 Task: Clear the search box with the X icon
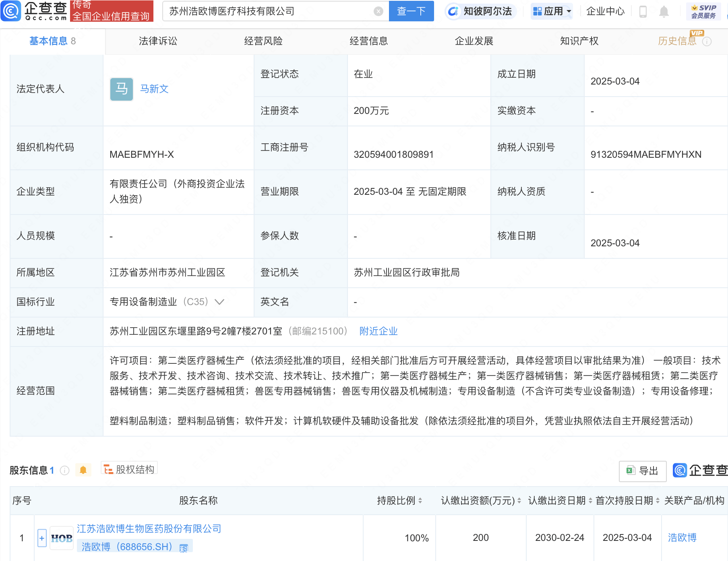coord(378,11)
